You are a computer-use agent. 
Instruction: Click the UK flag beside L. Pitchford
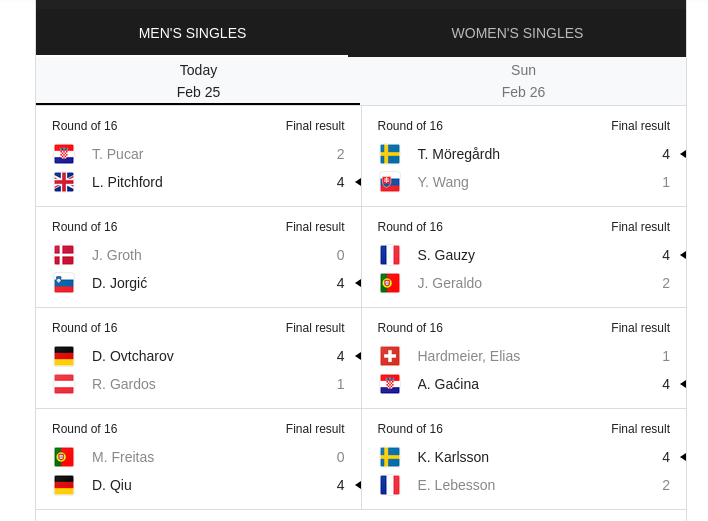pos(64,182)
